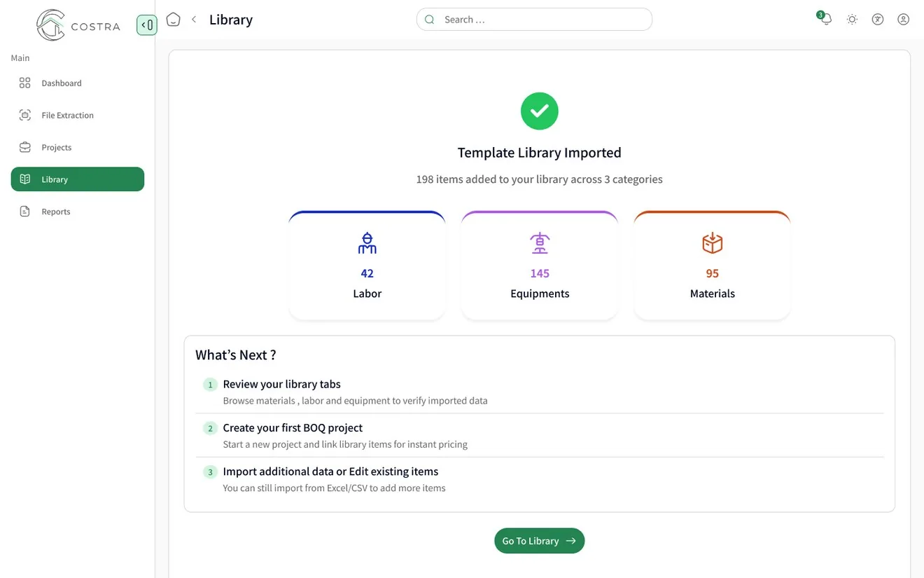Image resolution: width=924 pixels, height=578 pixels.
Task: Click step number 3 badge
Action: [x=210, y=472]
